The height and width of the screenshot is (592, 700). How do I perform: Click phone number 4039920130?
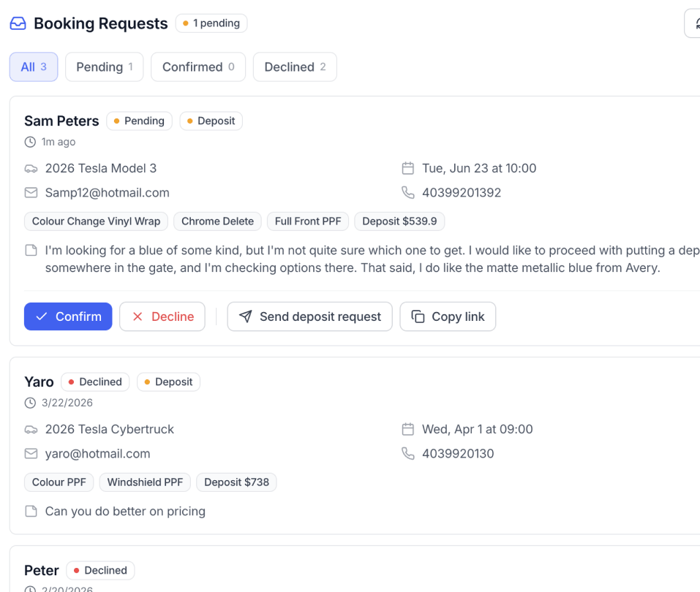458,454
